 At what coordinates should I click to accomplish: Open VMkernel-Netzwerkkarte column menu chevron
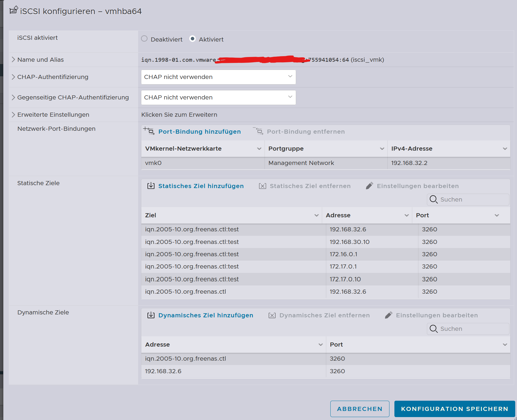click(259, 149)
